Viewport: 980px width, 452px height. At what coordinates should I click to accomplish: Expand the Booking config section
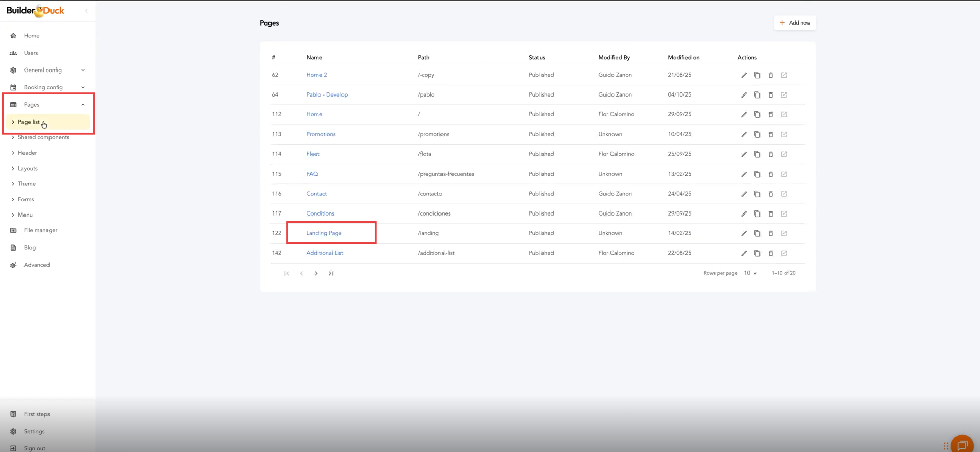48,87
